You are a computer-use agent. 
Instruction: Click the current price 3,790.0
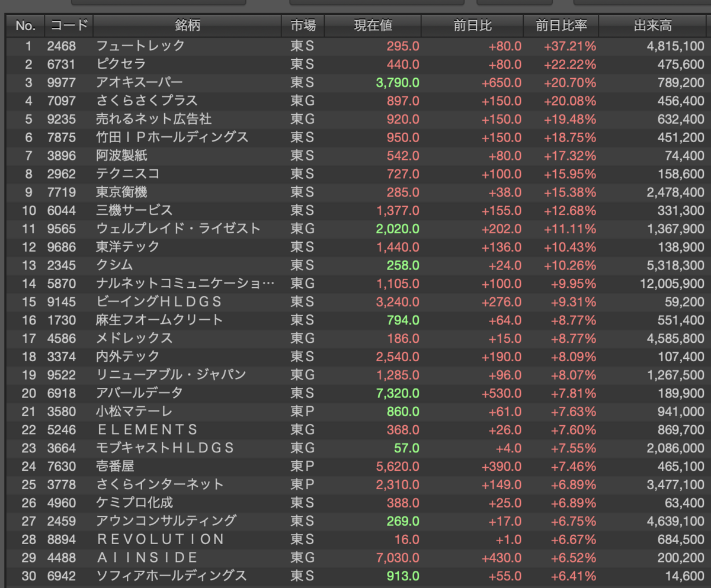pos(398,82)
